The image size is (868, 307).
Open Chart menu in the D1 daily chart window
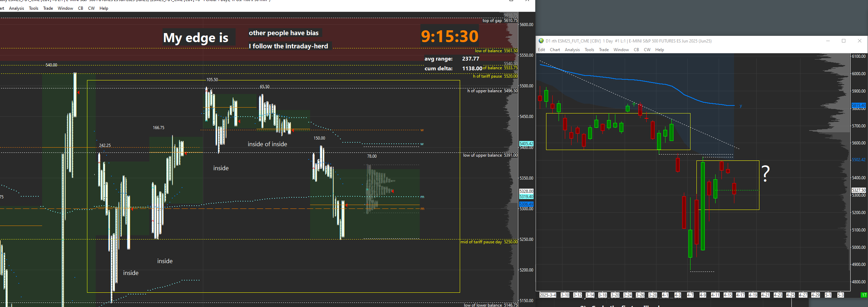555,50
